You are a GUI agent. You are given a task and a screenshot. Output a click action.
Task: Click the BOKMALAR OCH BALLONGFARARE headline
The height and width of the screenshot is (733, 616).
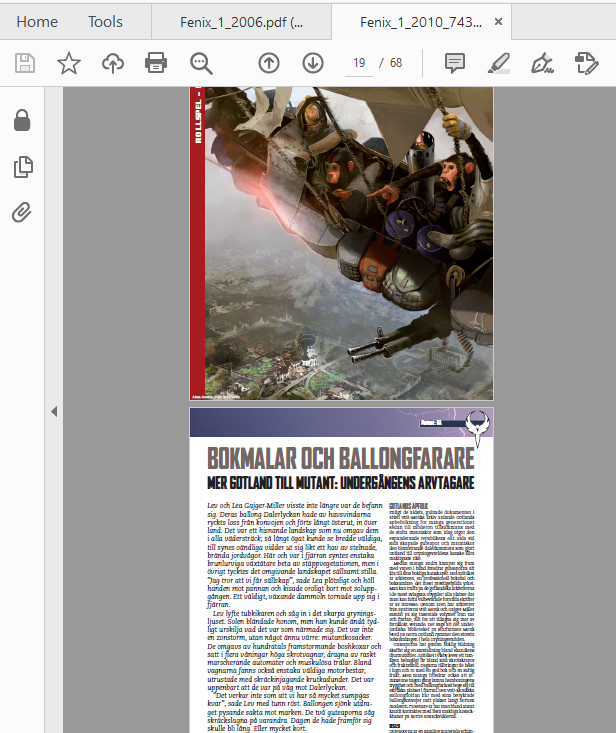pos(341,459)
